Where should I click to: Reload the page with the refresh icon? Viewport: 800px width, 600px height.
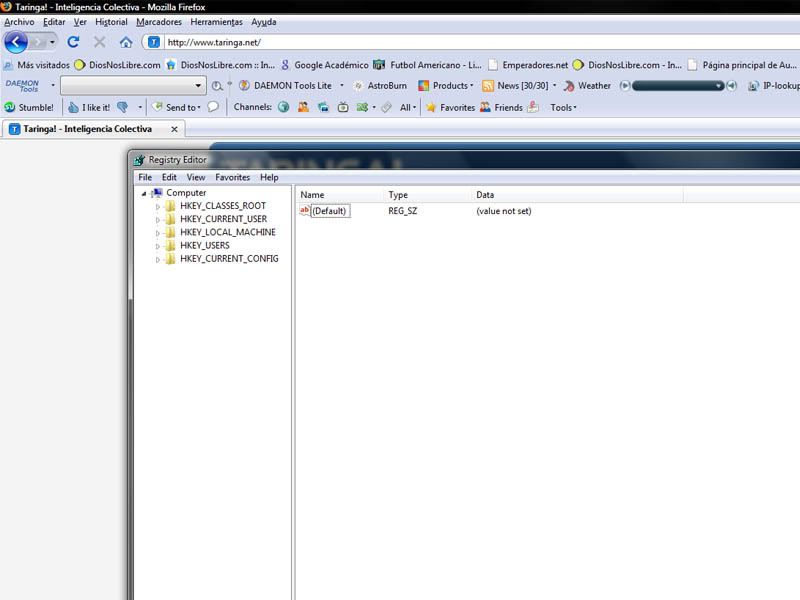pyautogui.click(x=73, y=42)
